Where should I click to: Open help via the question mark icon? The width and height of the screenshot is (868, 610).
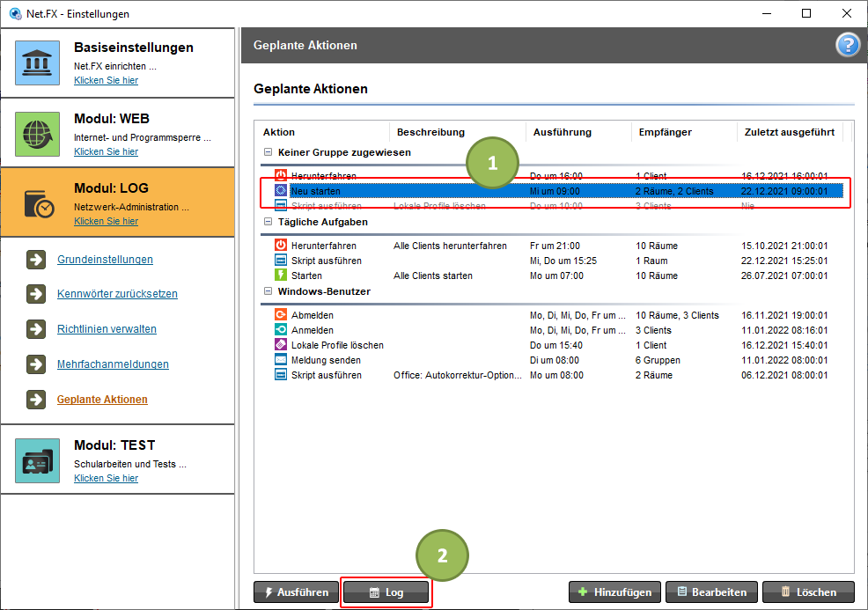tap(847, 46)
